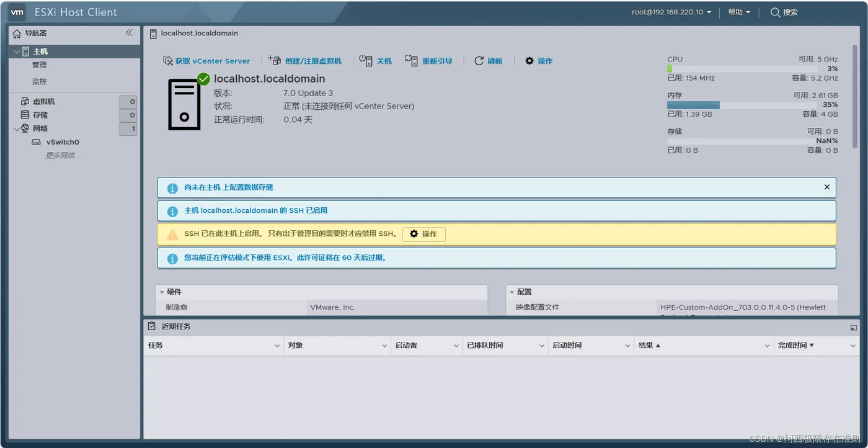The width and height of the screenshot is (868, 448).
Task: Click the 虚拟机 virtual machines icon
Action: (x=25, y=101)
